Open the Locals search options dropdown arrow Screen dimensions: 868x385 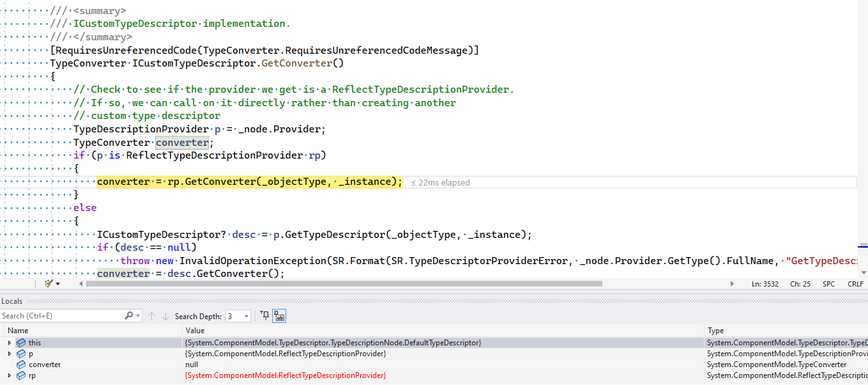(x=138, y=316)
